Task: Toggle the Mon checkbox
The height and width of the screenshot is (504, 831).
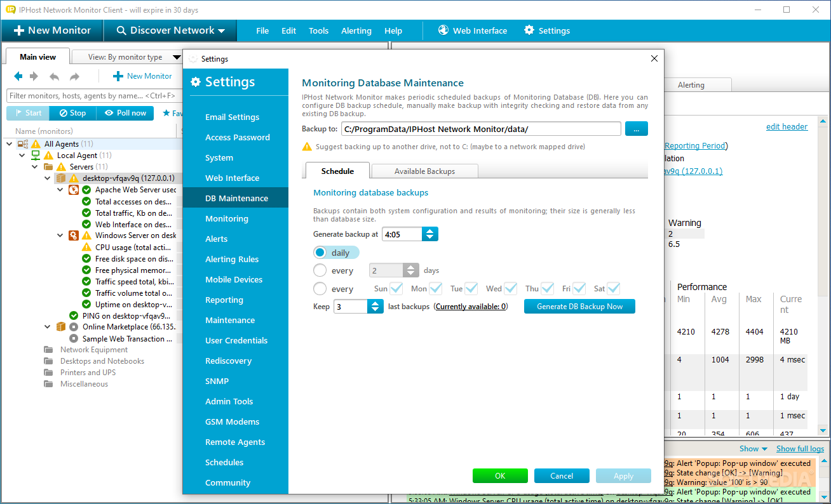Action: click(x=436, y=288)
